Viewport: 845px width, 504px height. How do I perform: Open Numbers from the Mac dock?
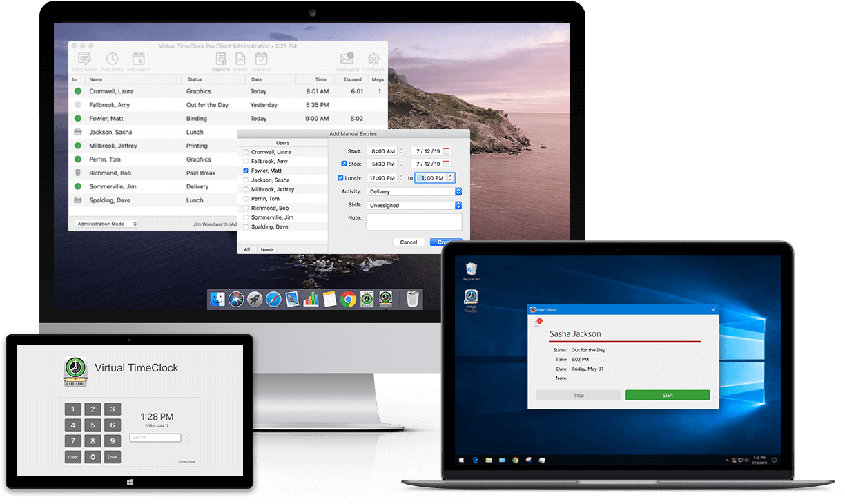click(311, 299)
